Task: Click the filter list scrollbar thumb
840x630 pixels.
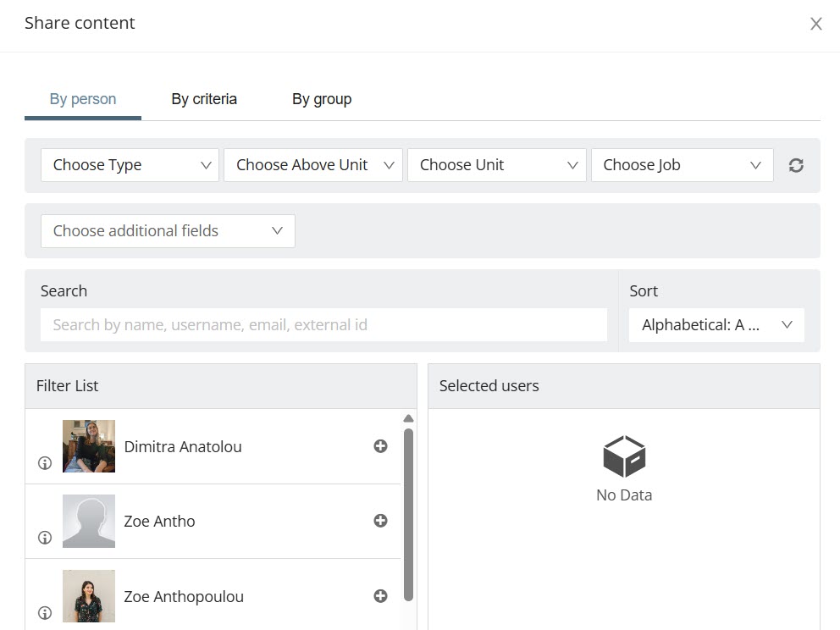Action: coord(408,514)
